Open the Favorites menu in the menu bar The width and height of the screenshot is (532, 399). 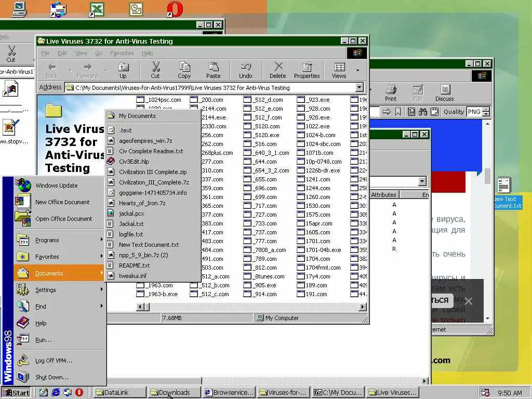[122, 53]
